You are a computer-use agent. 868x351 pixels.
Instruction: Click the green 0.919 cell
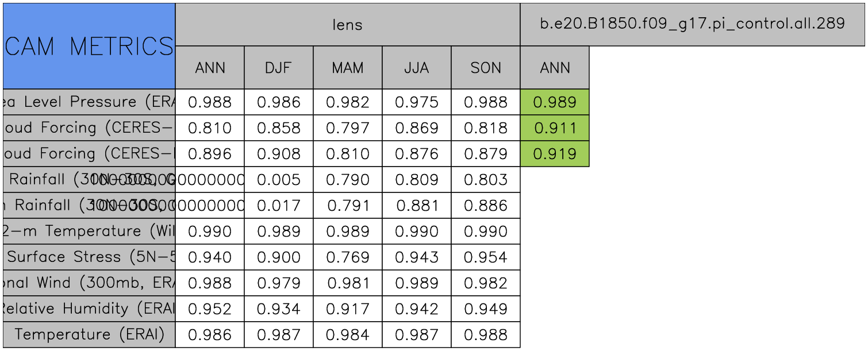554,154
